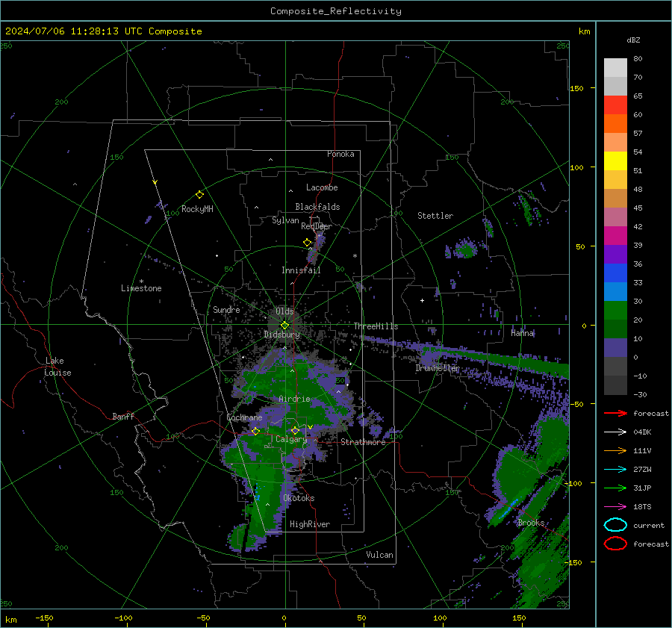
Task: Select the 65 dBZ red color swatch
Action: point(615,105)
